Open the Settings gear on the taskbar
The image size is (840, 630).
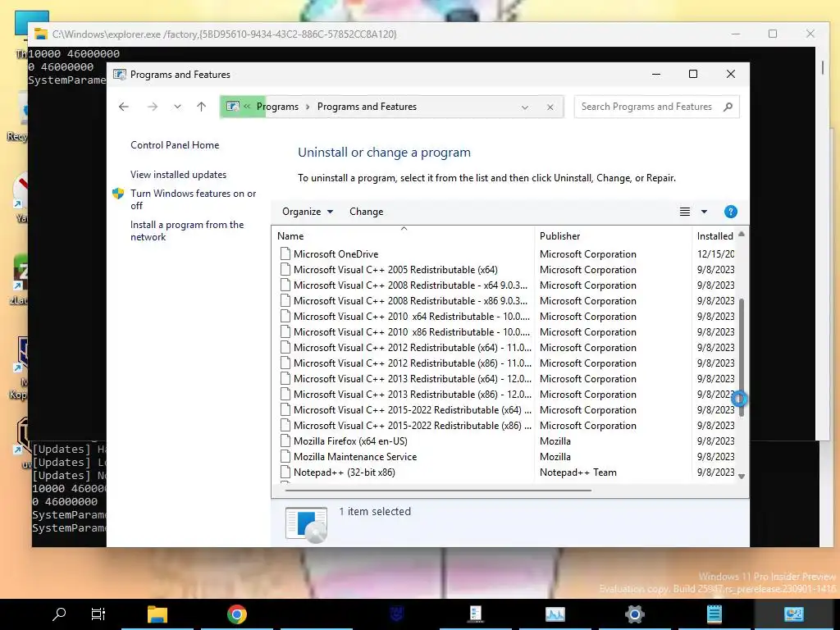click(634, 614)
